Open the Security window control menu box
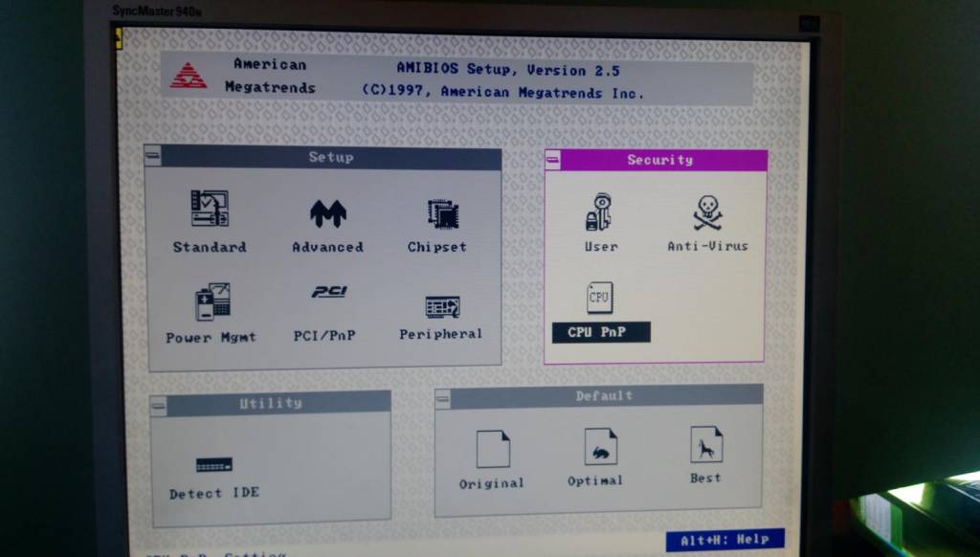980x557 pixels. tap(552, 160)
